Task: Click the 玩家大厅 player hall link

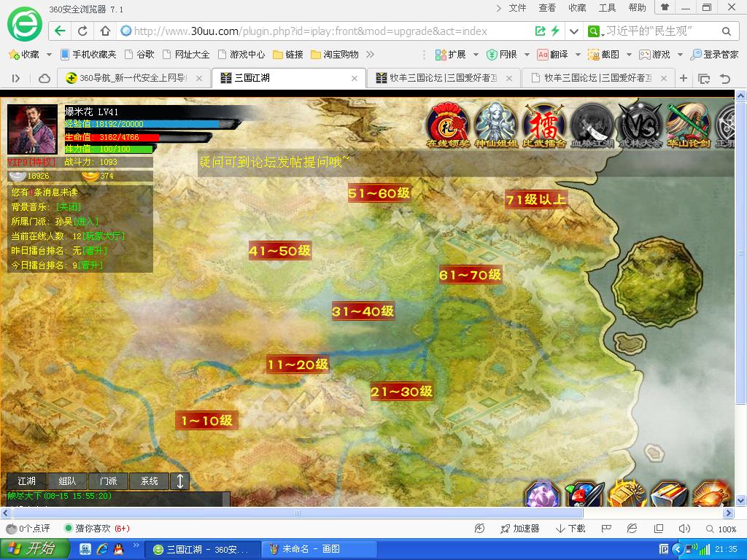Action: pos(104,236)
